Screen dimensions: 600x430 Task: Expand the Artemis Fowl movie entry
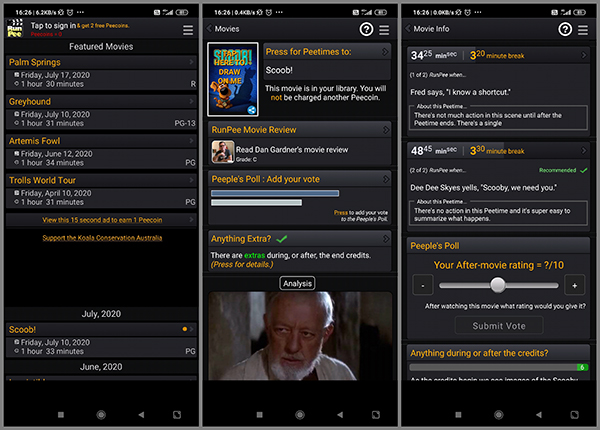191,141
